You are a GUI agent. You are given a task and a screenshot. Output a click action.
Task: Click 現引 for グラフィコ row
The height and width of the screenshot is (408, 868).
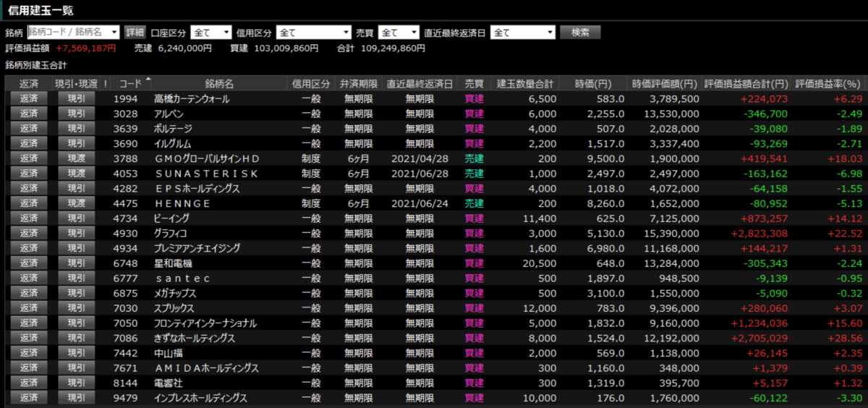point(76,233)
